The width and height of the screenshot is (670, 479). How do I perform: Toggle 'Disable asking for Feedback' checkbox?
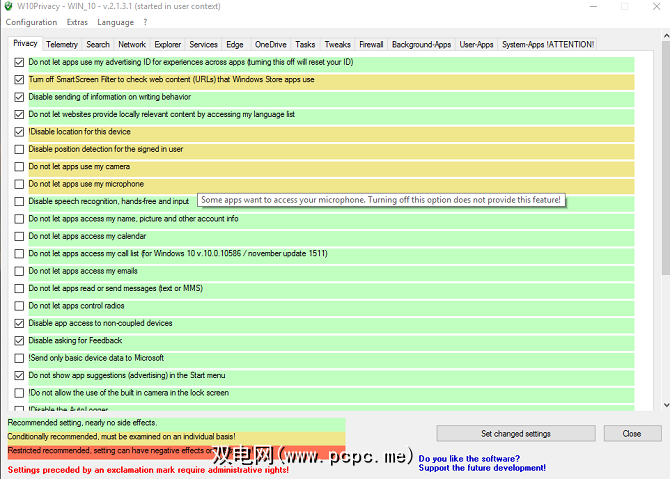pos(19,341)
